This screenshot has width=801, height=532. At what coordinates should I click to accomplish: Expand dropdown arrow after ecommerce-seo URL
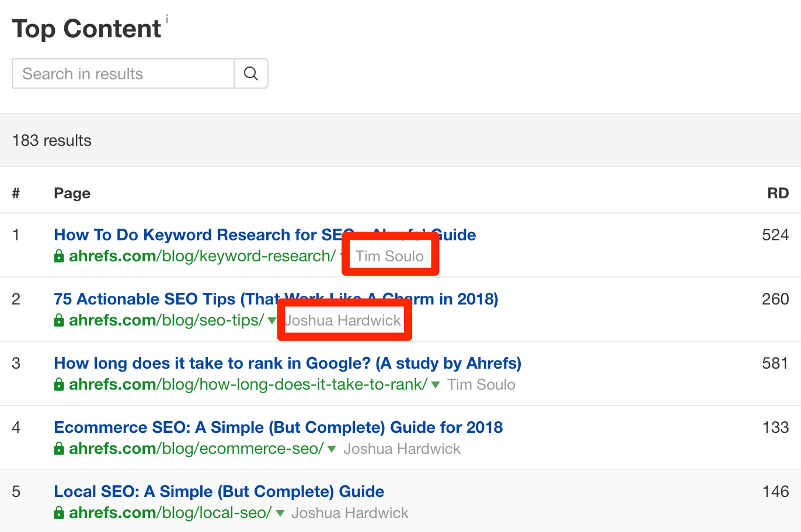pos(332,449)
